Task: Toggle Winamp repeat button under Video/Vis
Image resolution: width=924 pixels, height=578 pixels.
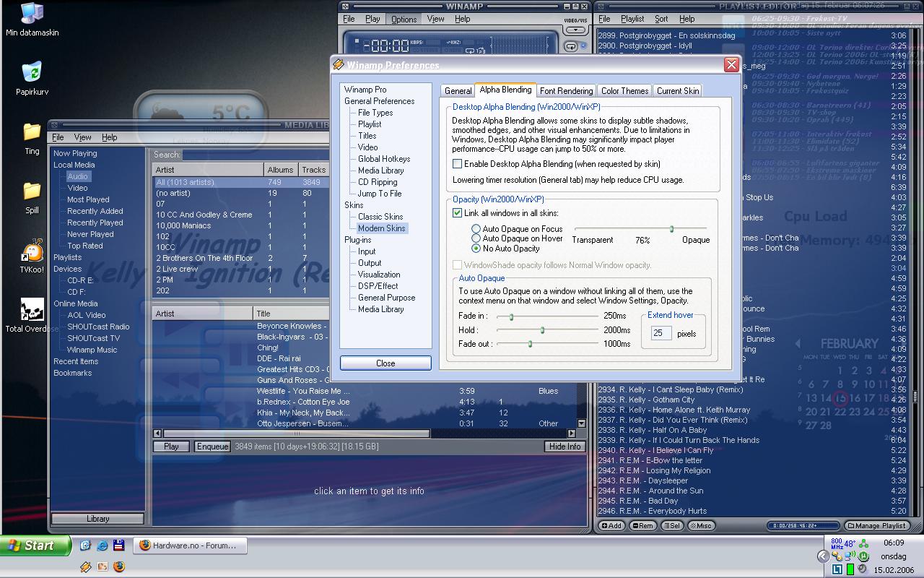Action: (x=571, y=46)
